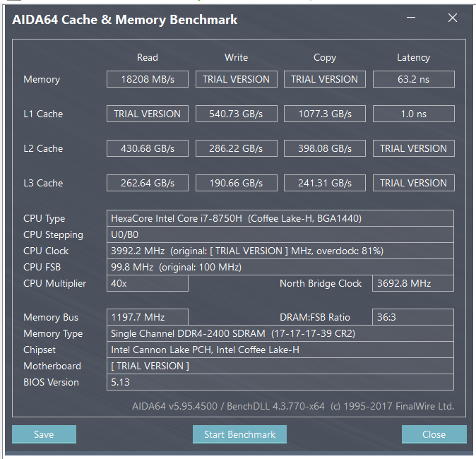
Task: Select L3 Cache Copy 241.31 GB/s
Action: [x=325, y=183]
